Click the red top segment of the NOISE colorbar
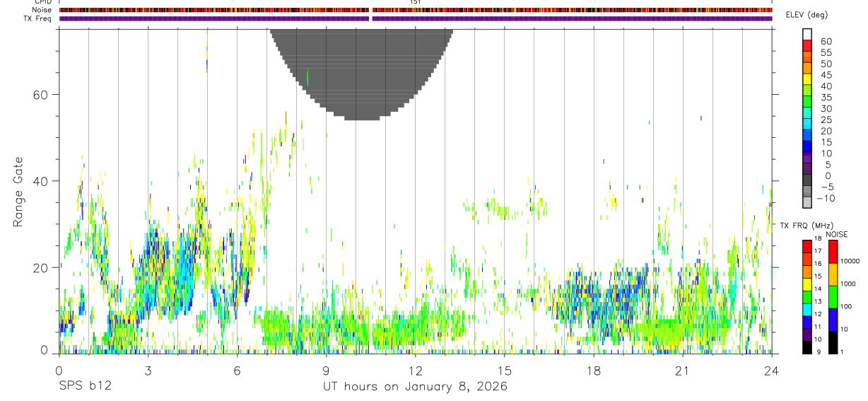The width and height of the screenshot is (868, 401). click(833, 252)
